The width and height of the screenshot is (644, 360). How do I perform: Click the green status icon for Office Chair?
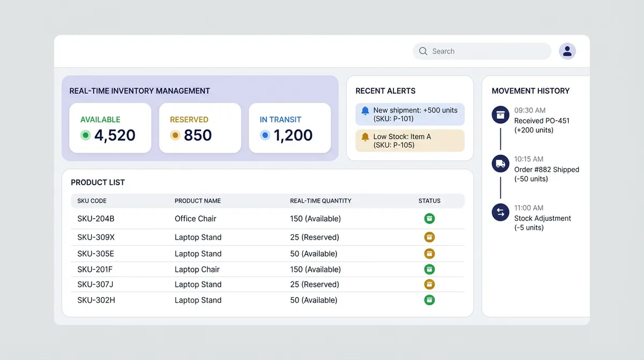429,219
